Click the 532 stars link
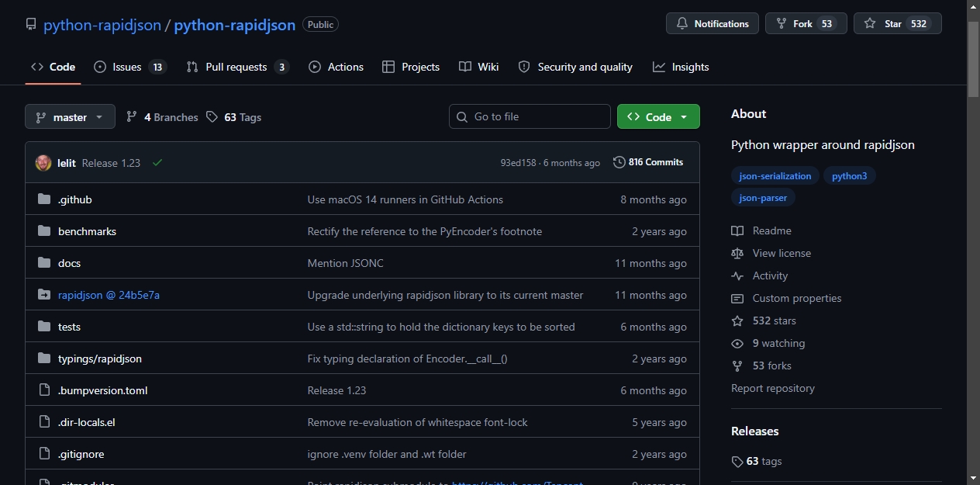 click(x=774, y=320)
